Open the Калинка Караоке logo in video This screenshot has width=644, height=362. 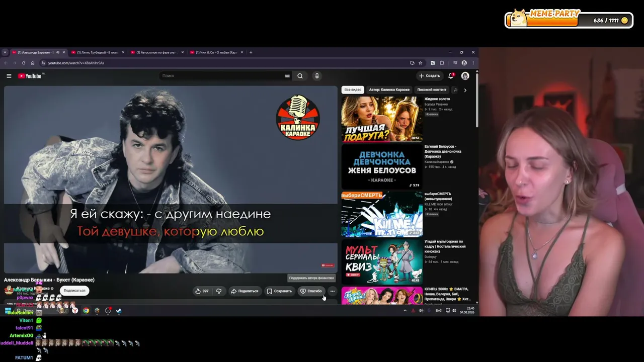[298, 118]
